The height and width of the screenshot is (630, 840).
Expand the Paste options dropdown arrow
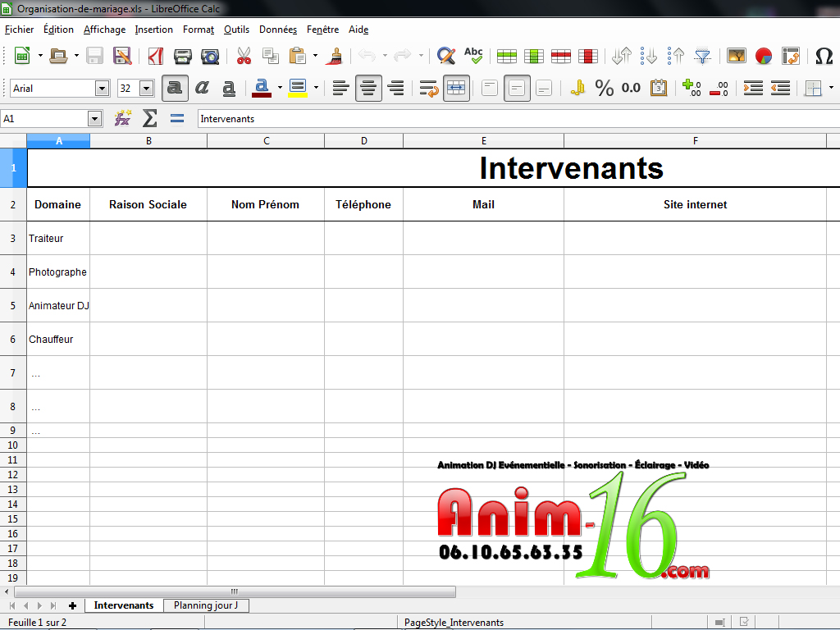[x=315, y=56]
